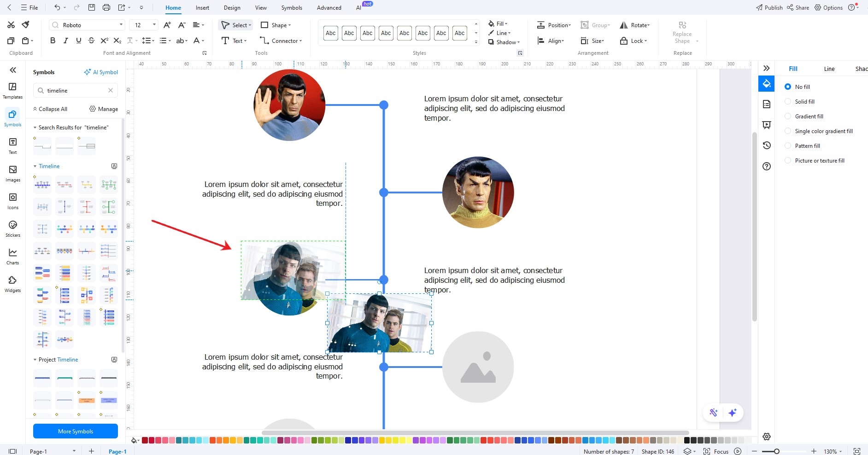Click the Publish button
This screenshot has width=868, height=455.
pyautogui.click(x=769, y=7)
